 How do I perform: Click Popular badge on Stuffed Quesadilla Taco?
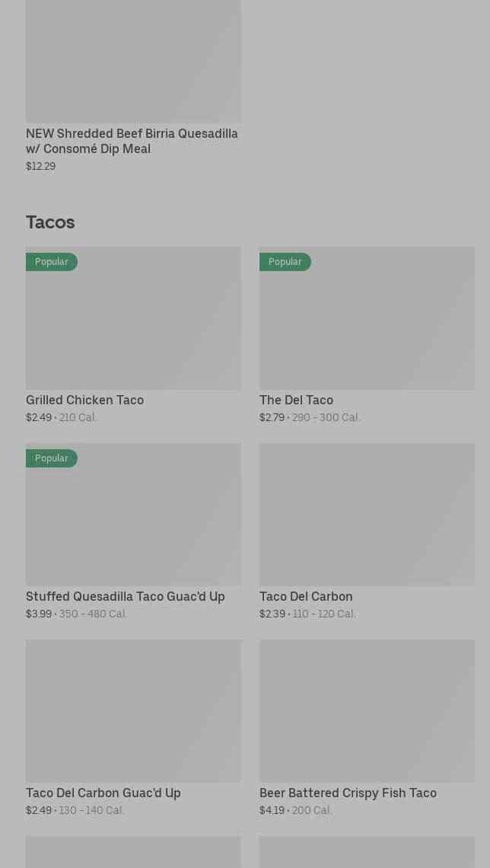click(x=52, y=458)
